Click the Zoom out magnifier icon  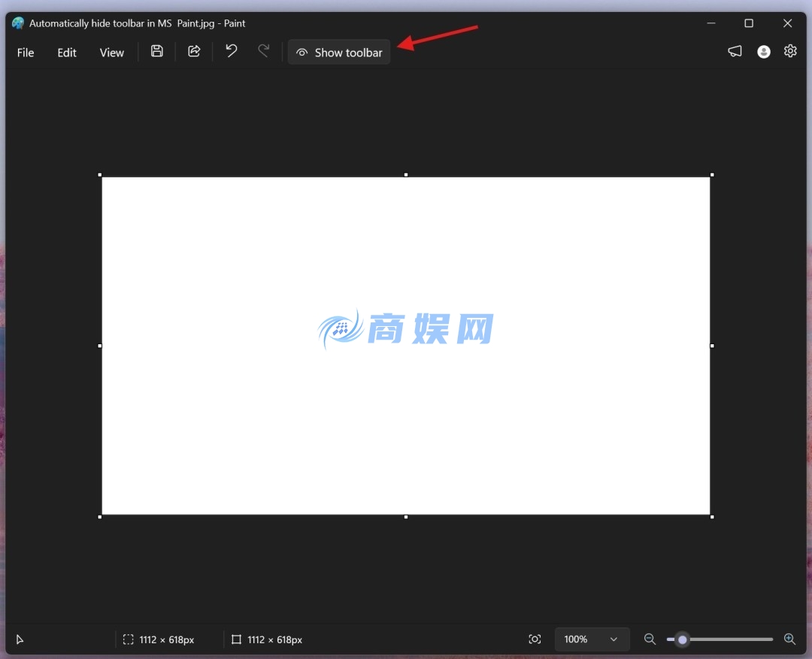click(x=650, y=639)
